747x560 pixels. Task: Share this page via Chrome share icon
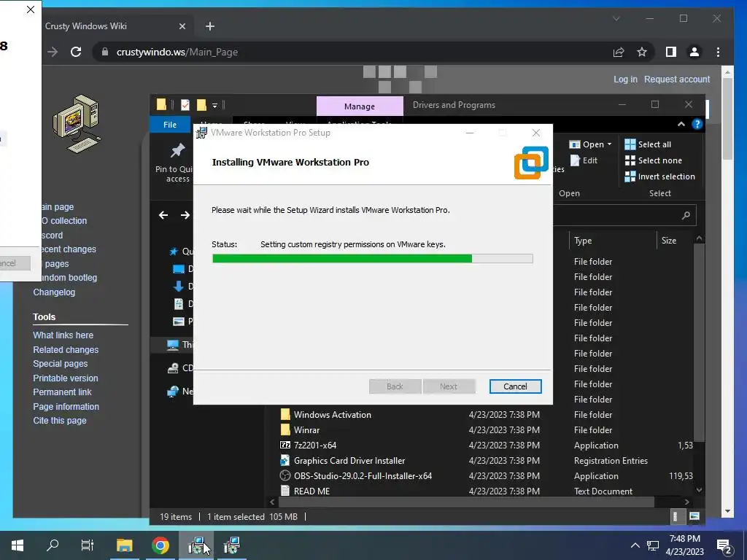[619, 52]
